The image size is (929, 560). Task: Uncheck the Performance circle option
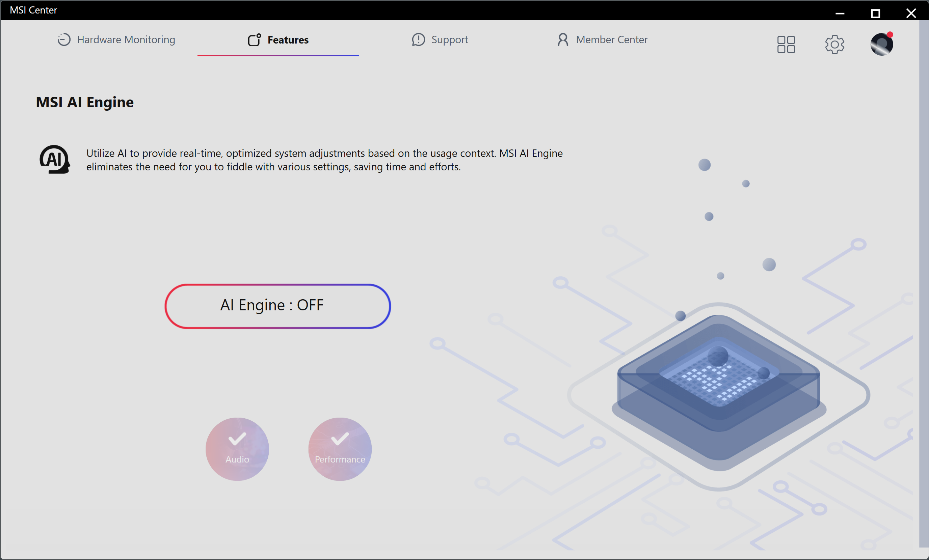(340, 449)
